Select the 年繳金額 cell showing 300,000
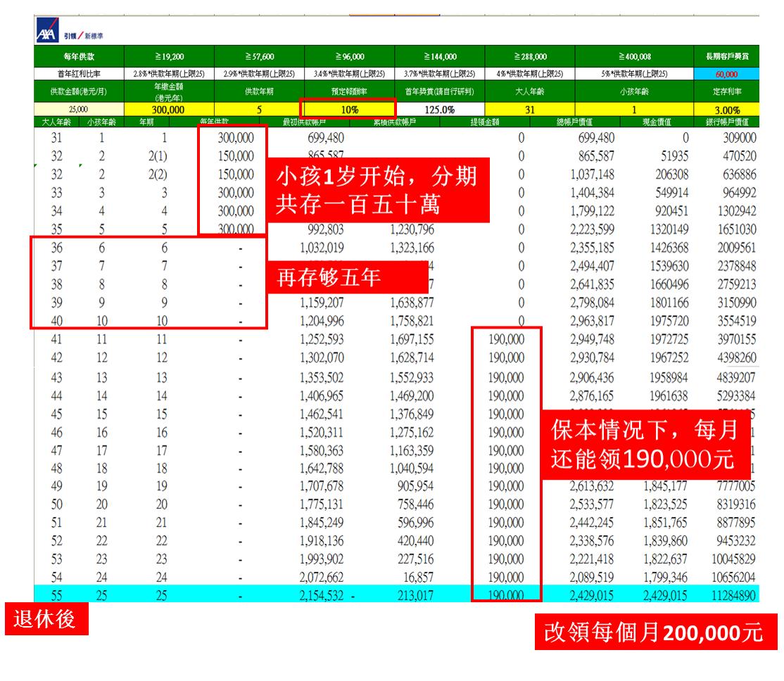 coord(169,110)
